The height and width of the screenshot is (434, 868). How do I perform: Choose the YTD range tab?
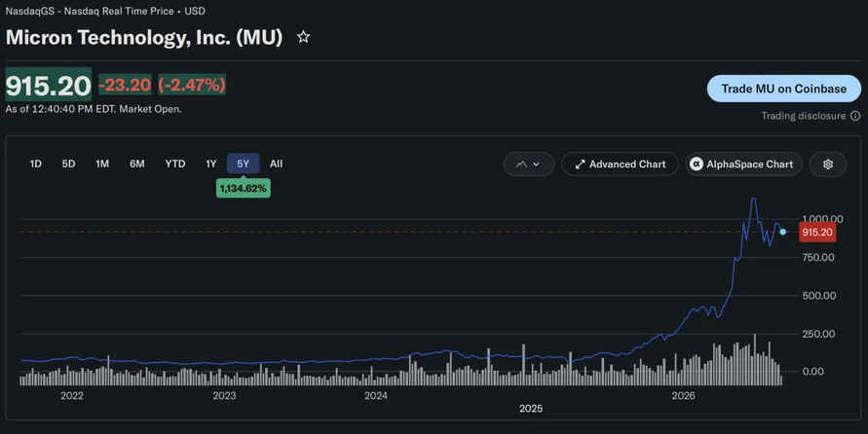pyautogui.click(x=175, y=163)
